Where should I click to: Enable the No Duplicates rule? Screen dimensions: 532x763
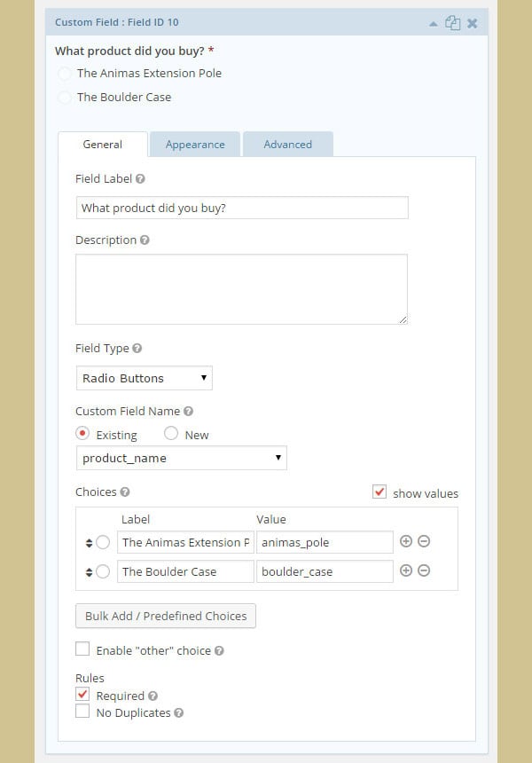tap(82, 712)
